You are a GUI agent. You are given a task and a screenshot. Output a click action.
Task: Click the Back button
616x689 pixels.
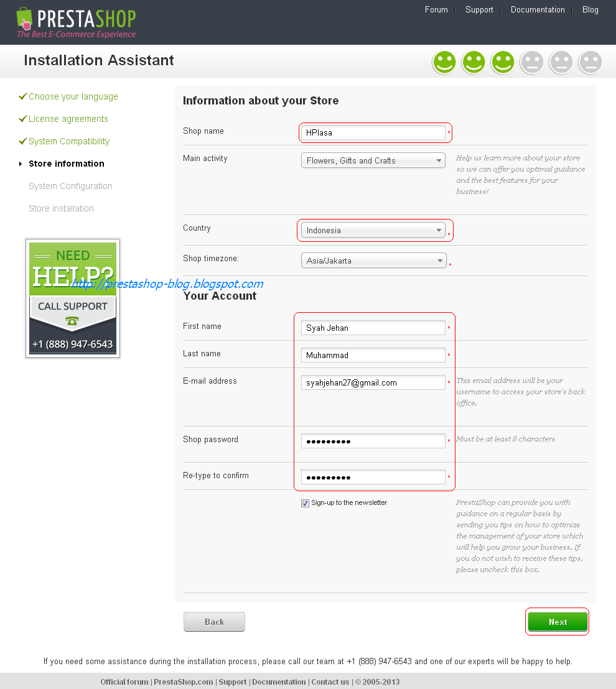[214, 622]
